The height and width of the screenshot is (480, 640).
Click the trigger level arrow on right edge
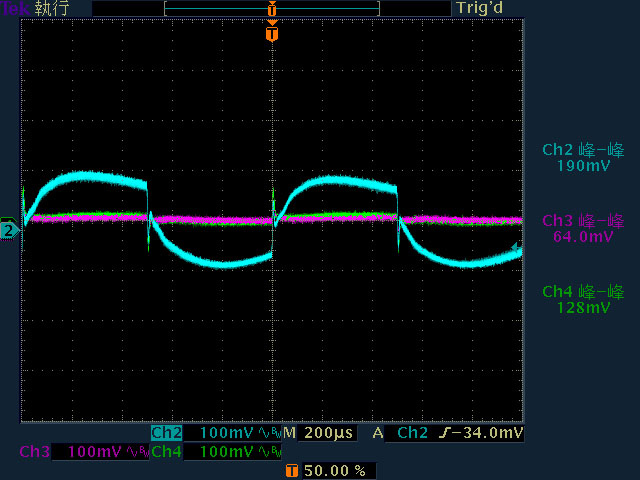click(x=517, y=247)
